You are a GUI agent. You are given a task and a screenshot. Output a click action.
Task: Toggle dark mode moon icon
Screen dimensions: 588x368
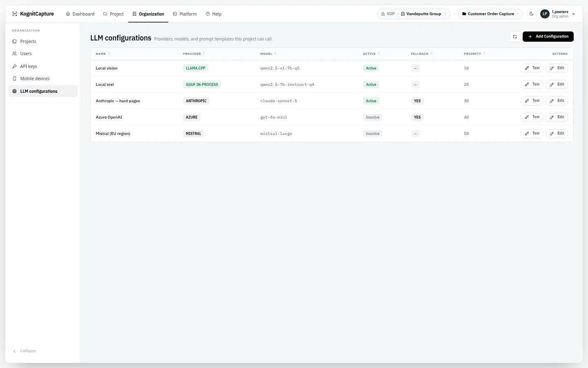coord(531,14)
